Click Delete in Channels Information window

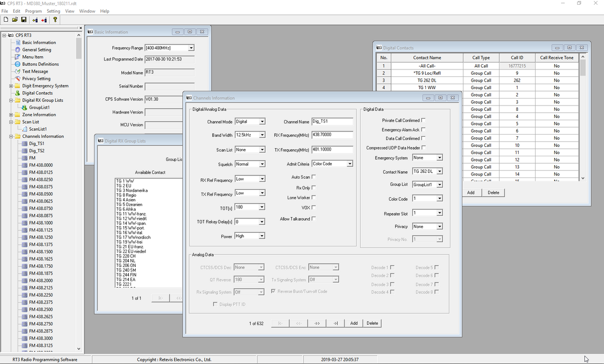[x=372, y=323]
